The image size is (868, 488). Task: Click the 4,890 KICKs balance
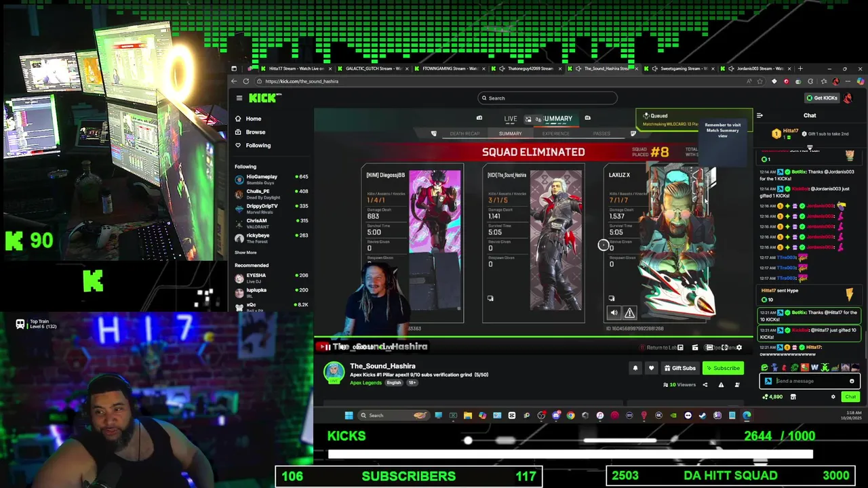point(772,396)
